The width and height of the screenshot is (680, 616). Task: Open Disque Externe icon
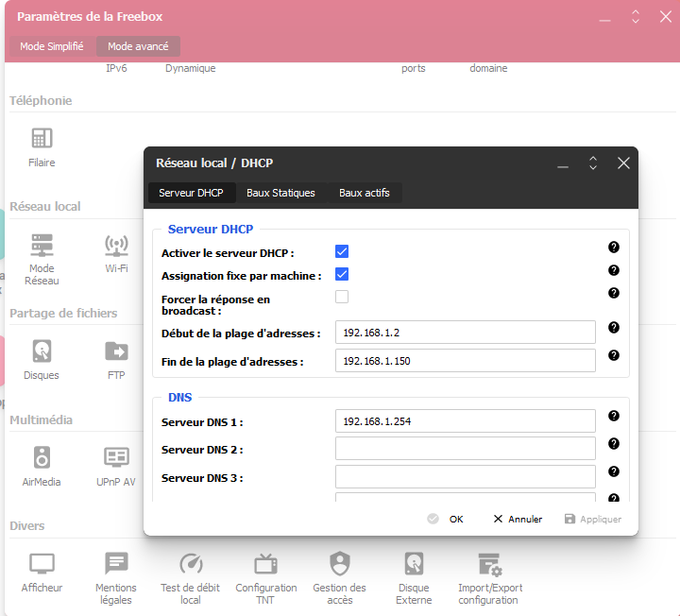point(415,563)
